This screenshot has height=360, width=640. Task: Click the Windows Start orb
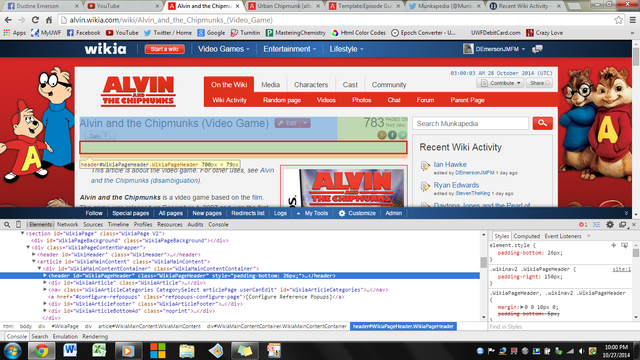click(x=12, y=351)
